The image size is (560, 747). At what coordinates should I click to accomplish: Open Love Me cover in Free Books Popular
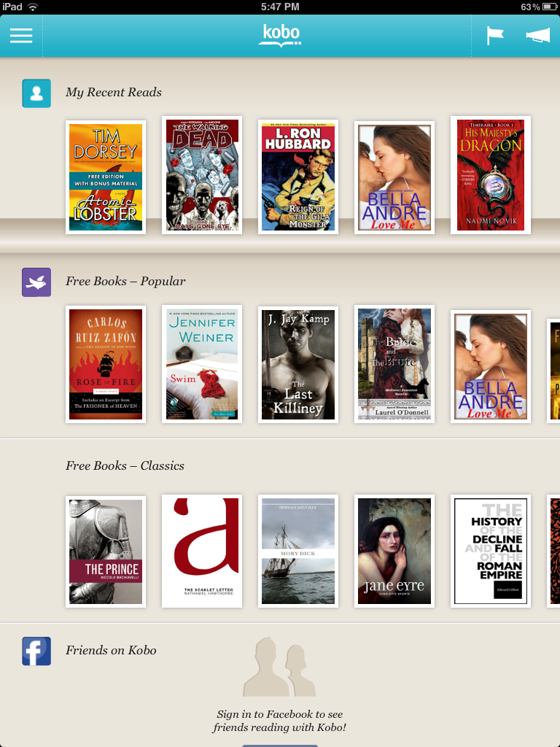tap(491, 366)
